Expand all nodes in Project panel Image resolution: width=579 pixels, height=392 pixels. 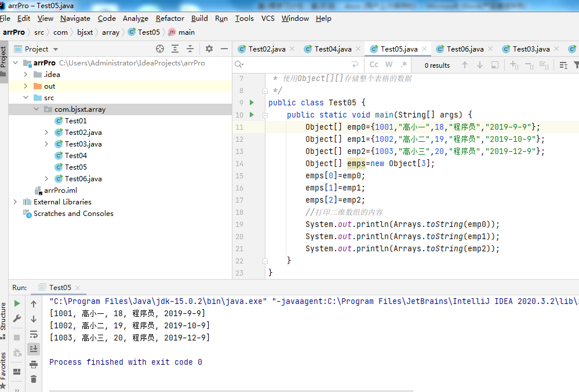click(175, 49)
